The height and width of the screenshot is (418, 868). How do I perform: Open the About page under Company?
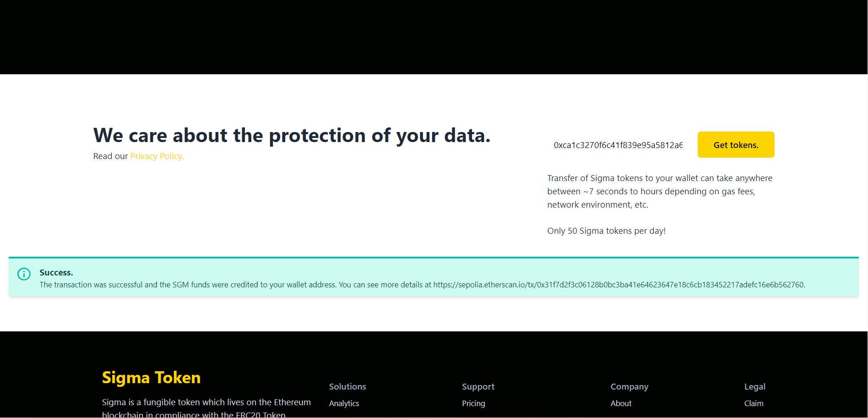tap(621, 403)
